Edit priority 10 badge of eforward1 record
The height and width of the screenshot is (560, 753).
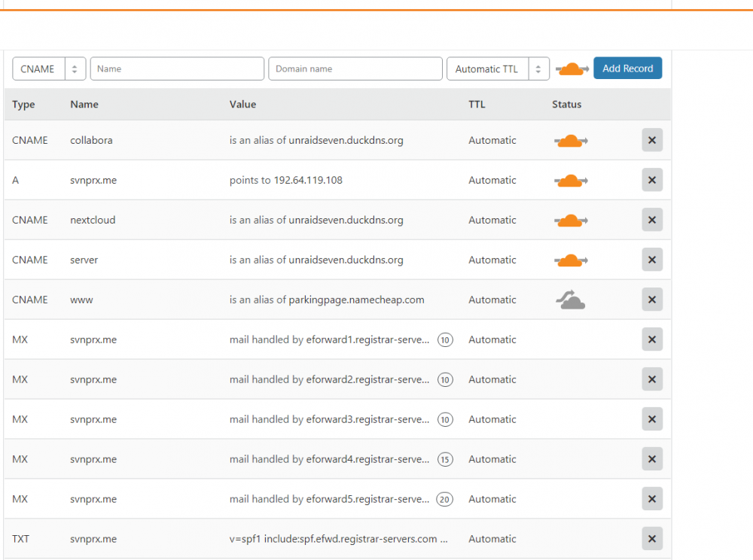(445, 339)
